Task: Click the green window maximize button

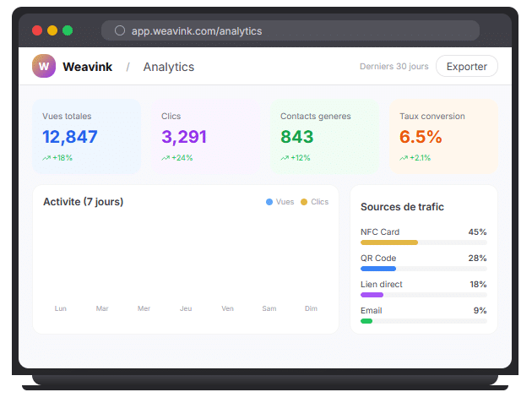Action: click(68, 30)
